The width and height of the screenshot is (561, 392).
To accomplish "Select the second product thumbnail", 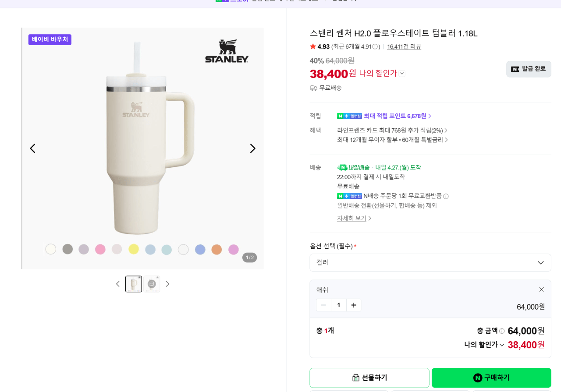I will click(x=151, y=284).
